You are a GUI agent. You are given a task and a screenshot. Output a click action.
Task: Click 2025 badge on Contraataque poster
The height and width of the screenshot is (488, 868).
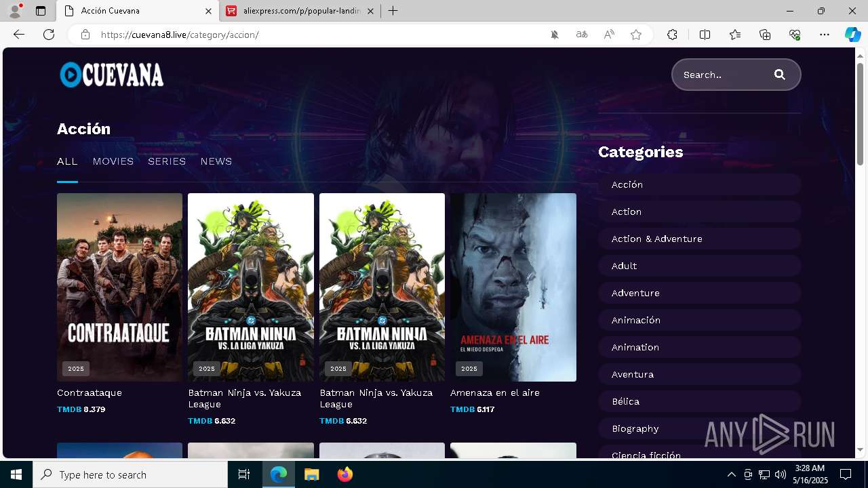76,369
